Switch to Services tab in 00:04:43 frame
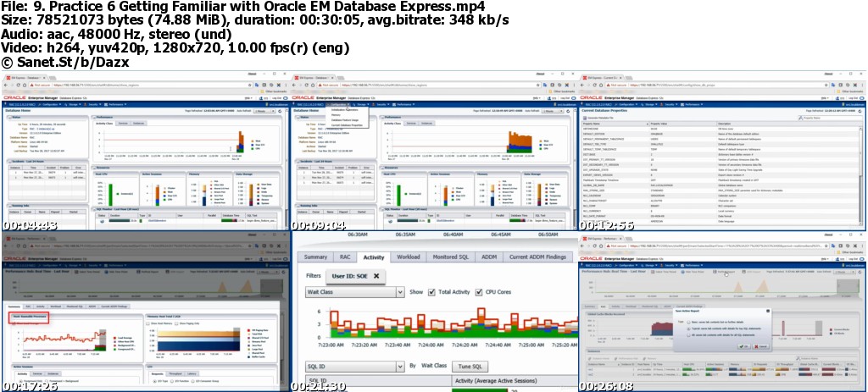The width and height of the screenshot is (868, 392). click(123, 124)
